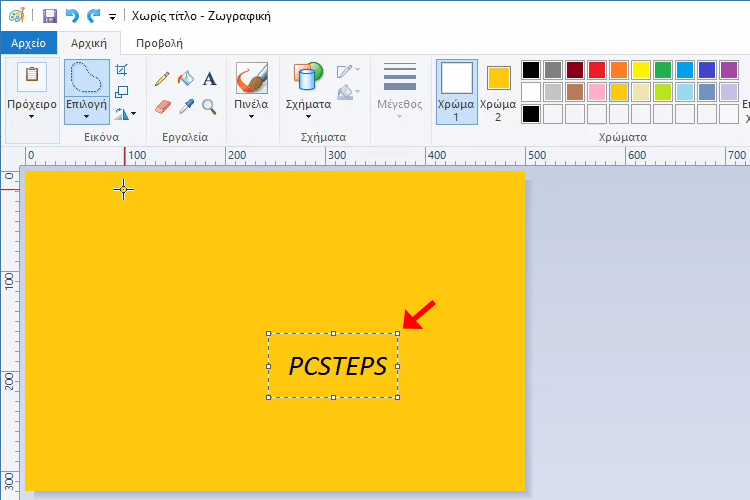Pick the turquoise blue color swatch
750x500 pixels.
(x=685, y=70)
